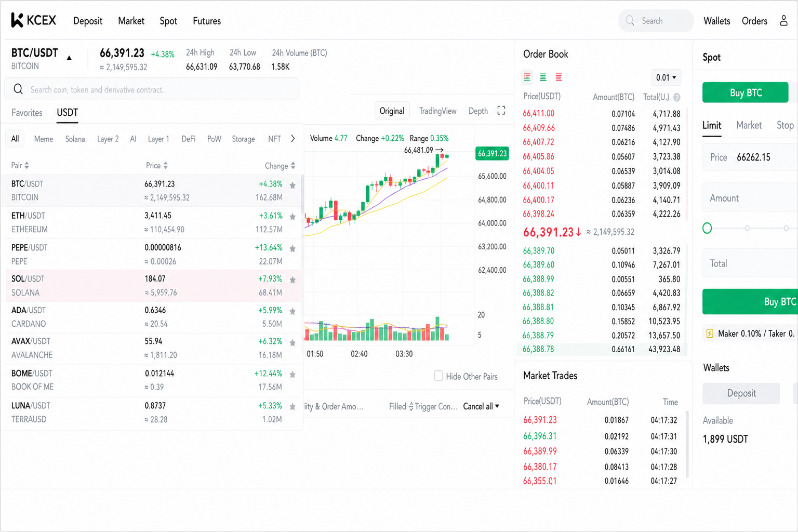Filter pairs by Layer 2 category

coord(108,139)
